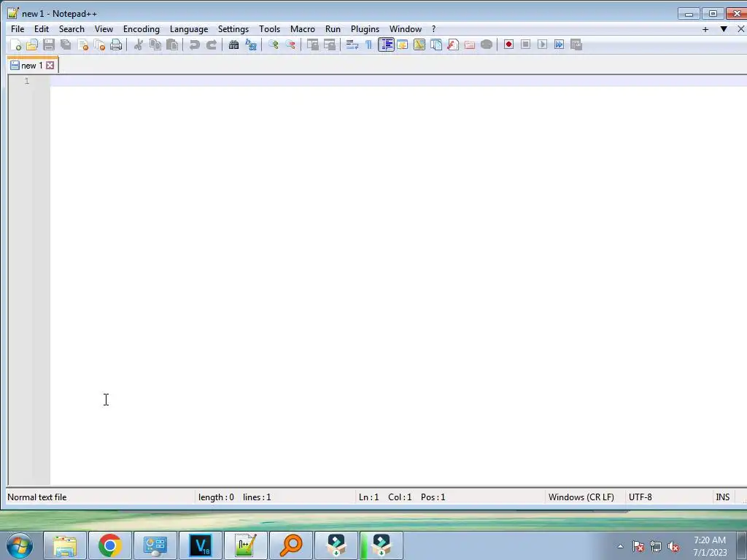
Task: Click the Print toolbar icon
Action: 116,44
